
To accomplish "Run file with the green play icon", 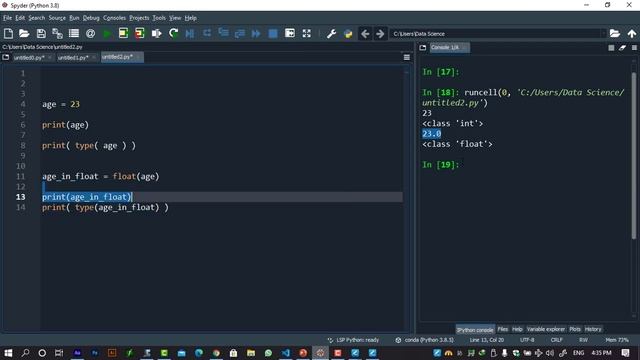I will coord(107,33).
